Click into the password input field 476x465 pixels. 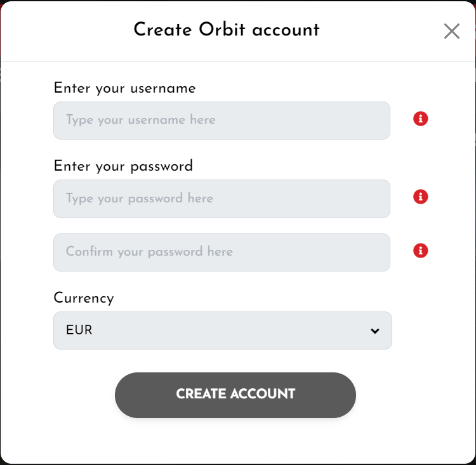(x=221, y=199)
